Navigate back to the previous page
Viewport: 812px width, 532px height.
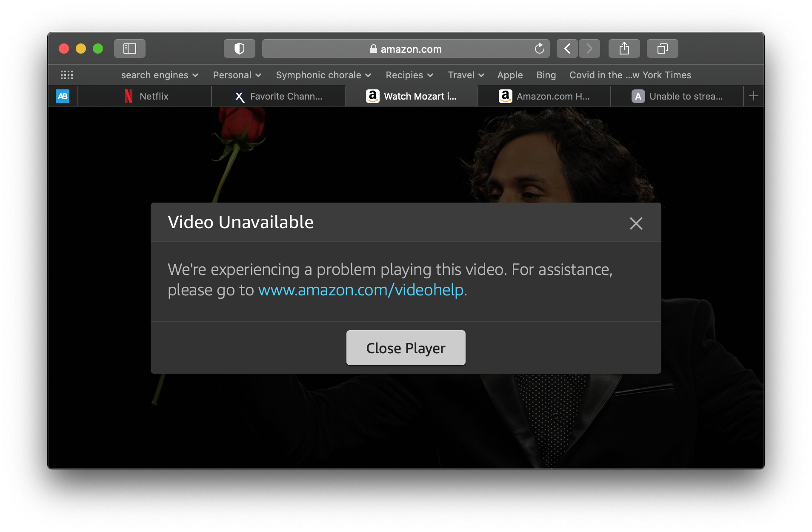pyautogui.click(x=567, y=48)
